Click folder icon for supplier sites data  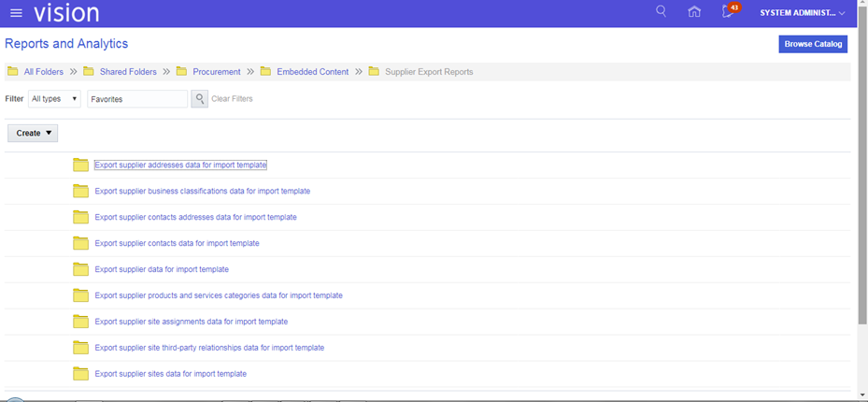(81, 374)
